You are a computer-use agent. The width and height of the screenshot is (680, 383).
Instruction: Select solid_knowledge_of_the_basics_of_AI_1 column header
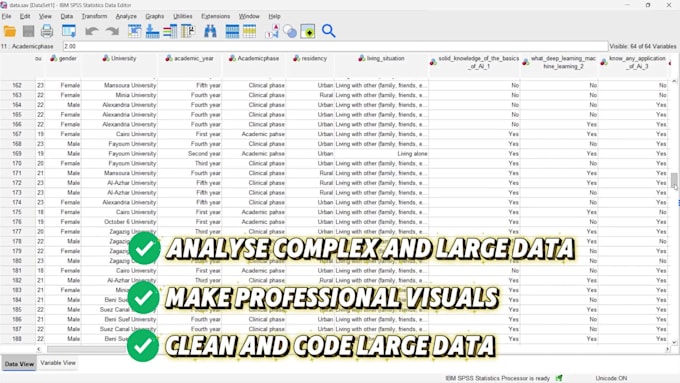(474, 62)
